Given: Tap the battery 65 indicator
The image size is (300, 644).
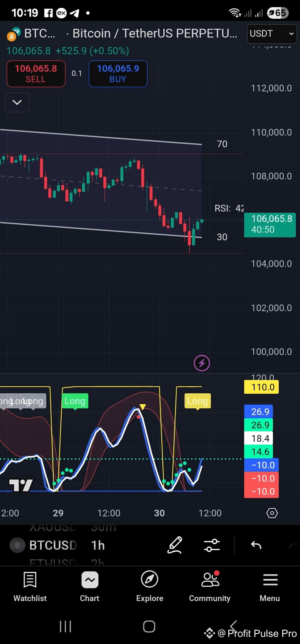Looking at the screenshot, I should pos(277,13).
